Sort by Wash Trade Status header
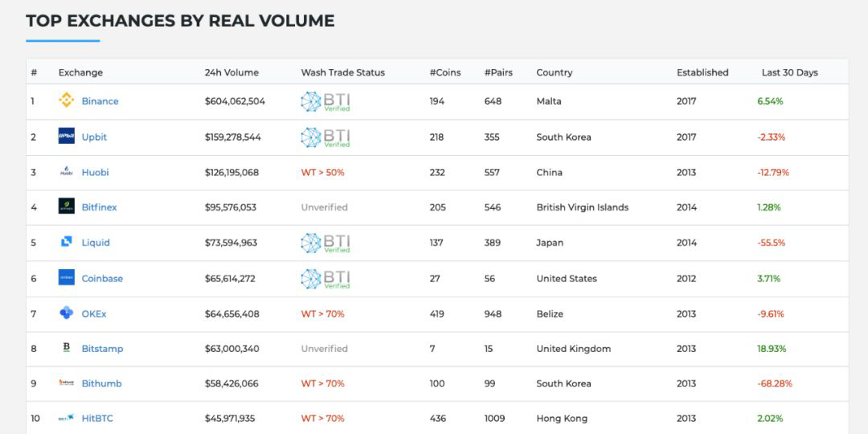This screenshot has height=434, width=868. point(342,72)
